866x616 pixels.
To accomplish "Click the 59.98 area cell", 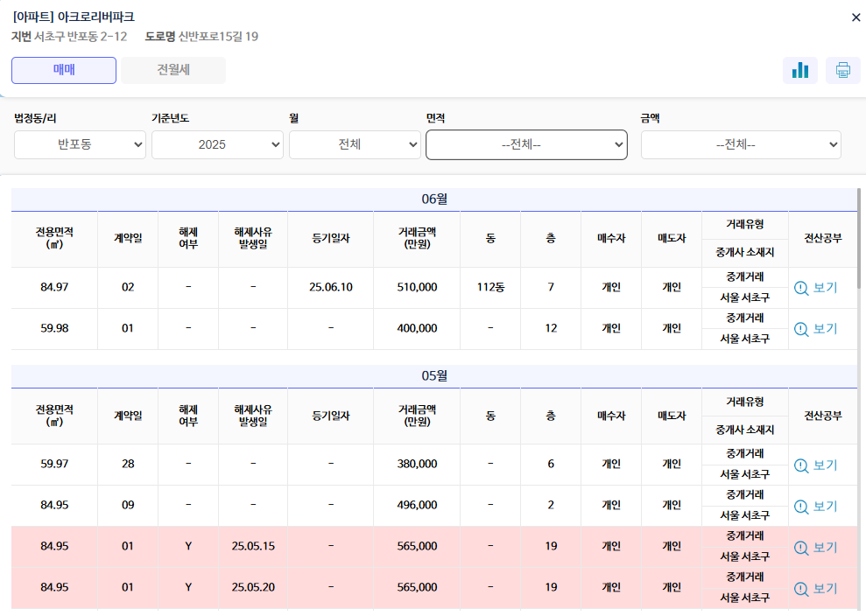I will coord(54,328).
